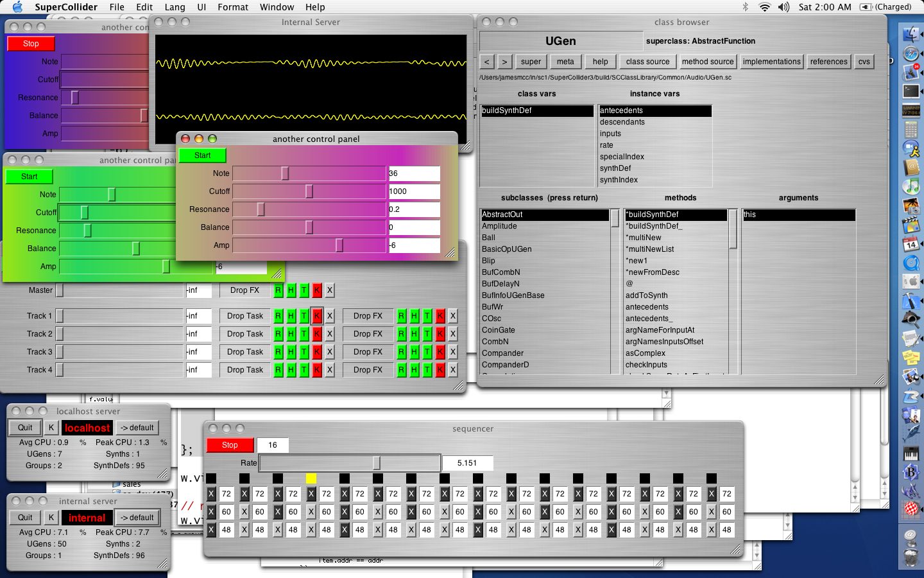Open the Format menu

pos(233,7)
